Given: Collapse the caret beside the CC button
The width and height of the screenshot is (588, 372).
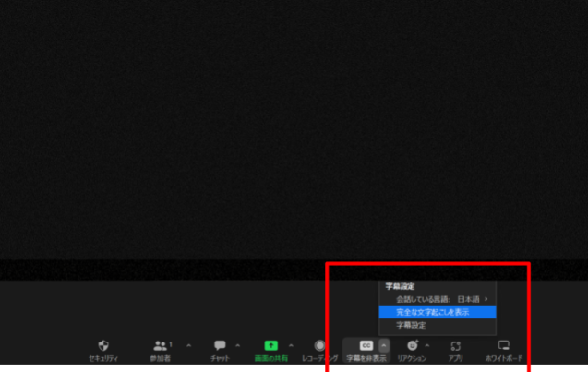Looking at the screenshot, I should [384, 345].
